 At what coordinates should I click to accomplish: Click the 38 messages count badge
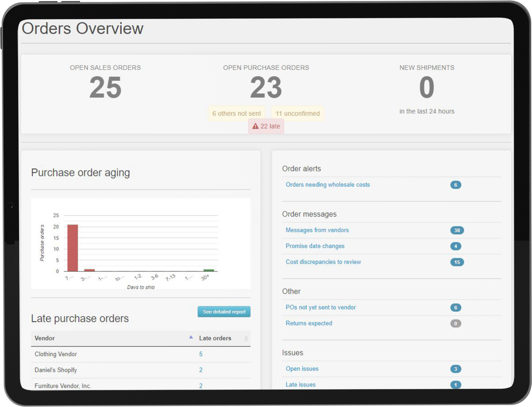457,230
